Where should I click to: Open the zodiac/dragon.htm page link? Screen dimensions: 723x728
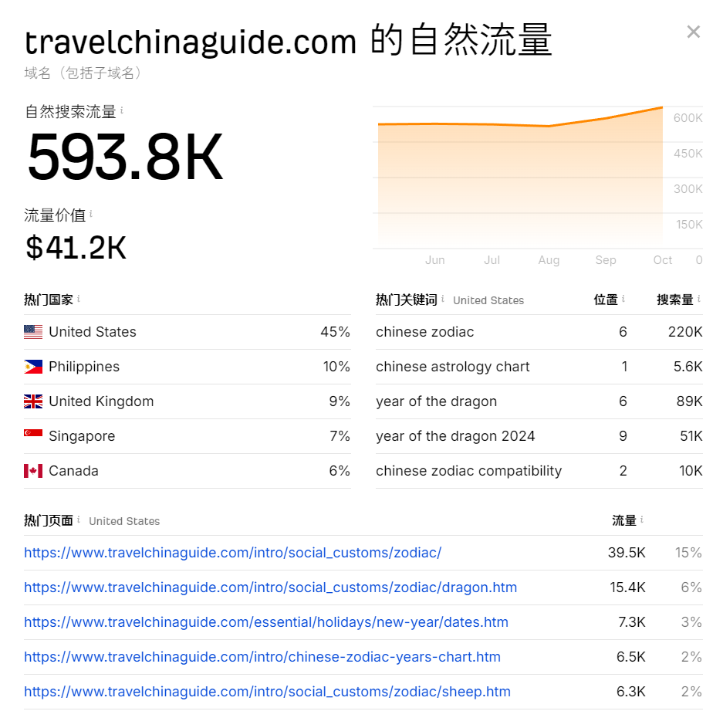[270, 587]
